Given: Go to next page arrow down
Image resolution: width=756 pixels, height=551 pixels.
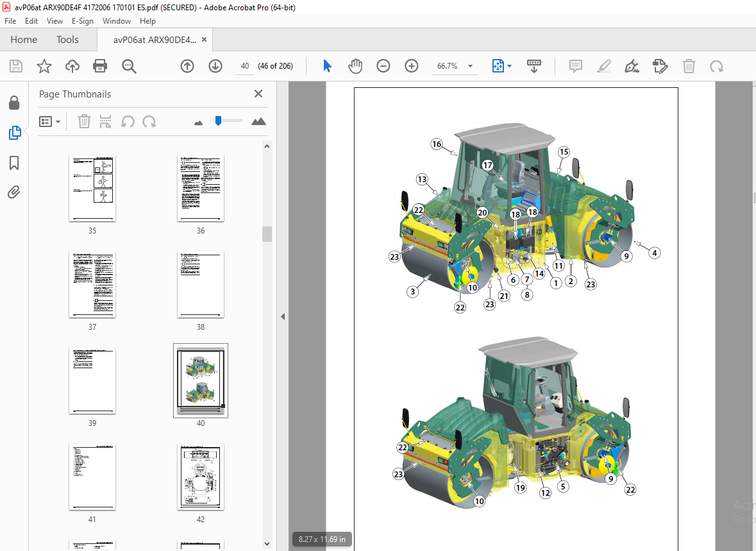Looking at the screenshot, I should click(215, 66).
